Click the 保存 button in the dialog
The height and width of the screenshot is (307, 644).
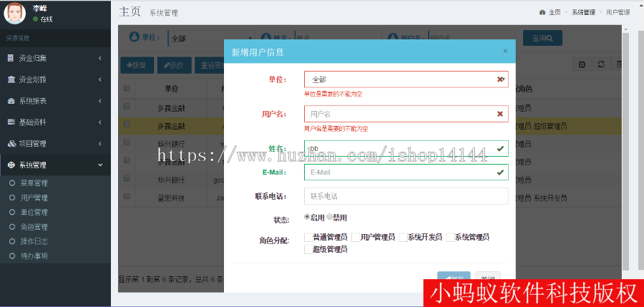454,276
